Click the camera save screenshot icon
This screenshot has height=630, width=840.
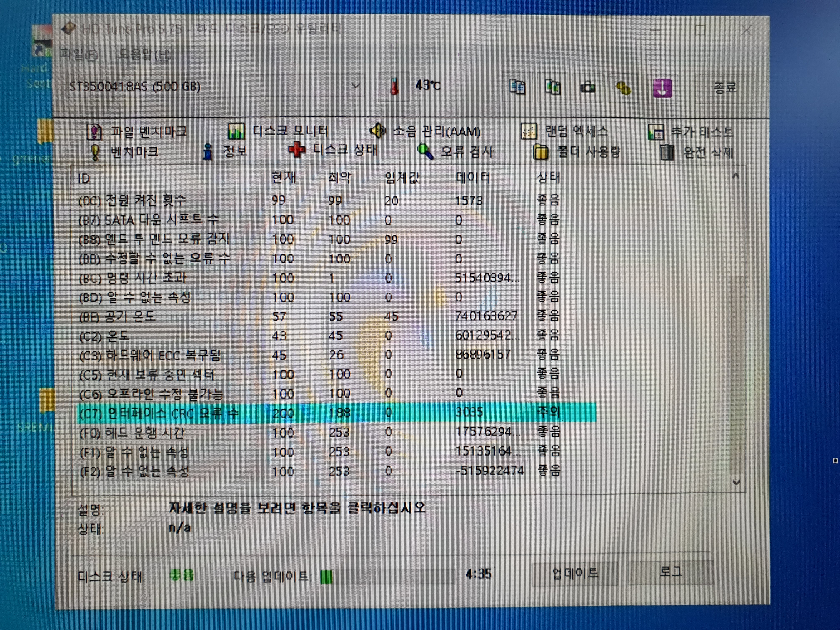coord(588,88)
